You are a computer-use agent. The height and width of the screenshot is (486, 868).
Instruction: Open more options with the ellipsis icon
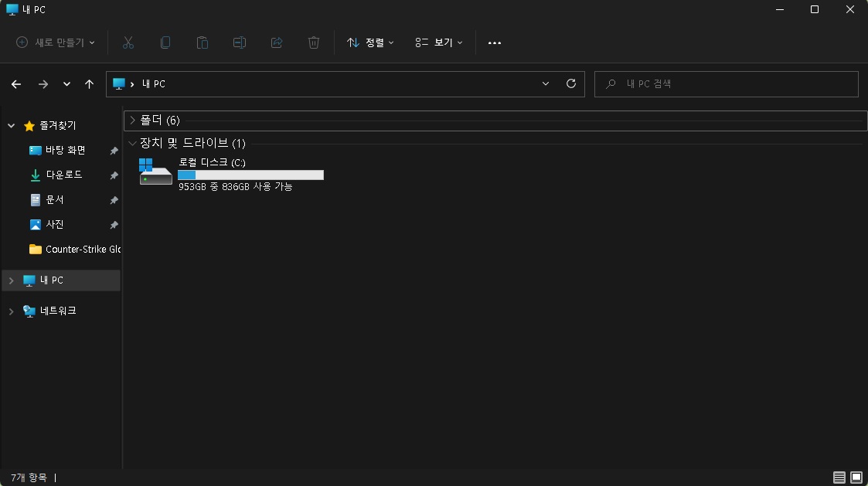click(494, 42)
